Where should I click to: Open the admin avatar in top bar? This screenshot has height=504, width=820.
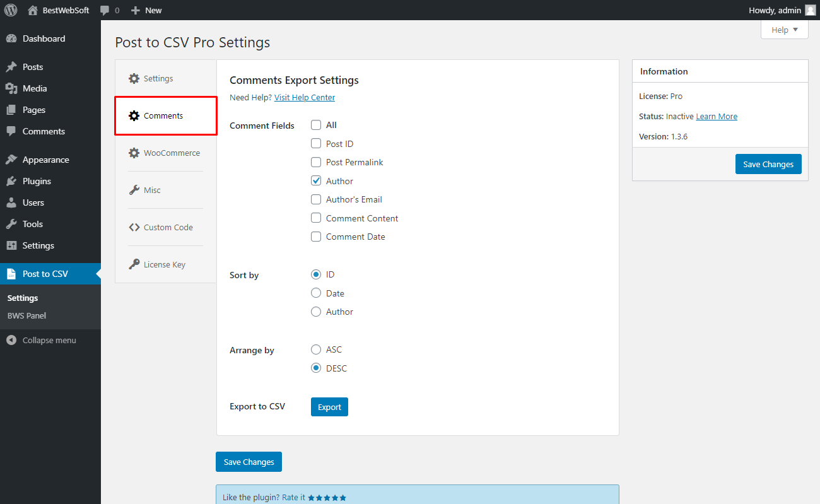(x=810, y=10)
